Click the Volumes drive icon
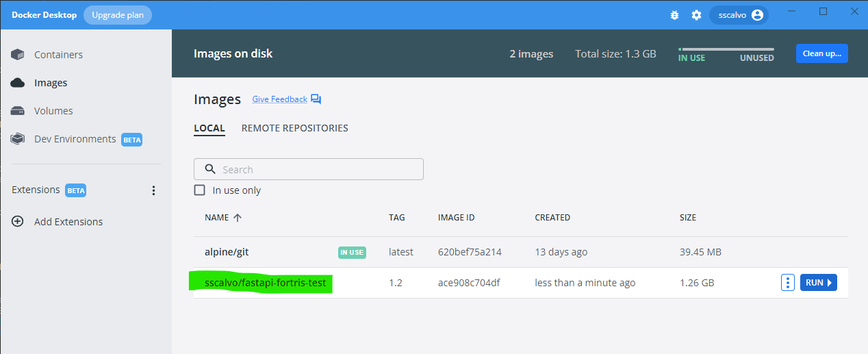868x354 pixels. [18, 111]
